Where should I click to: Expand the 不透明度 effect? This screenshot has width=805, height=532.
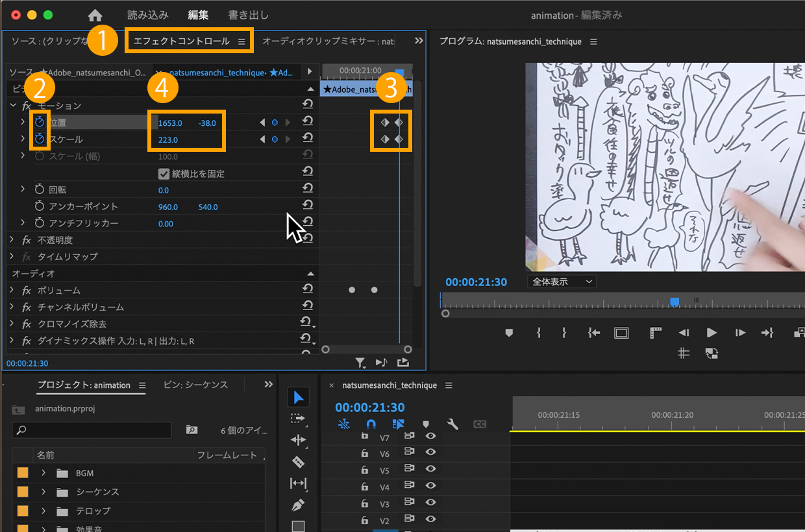[12, 239]
